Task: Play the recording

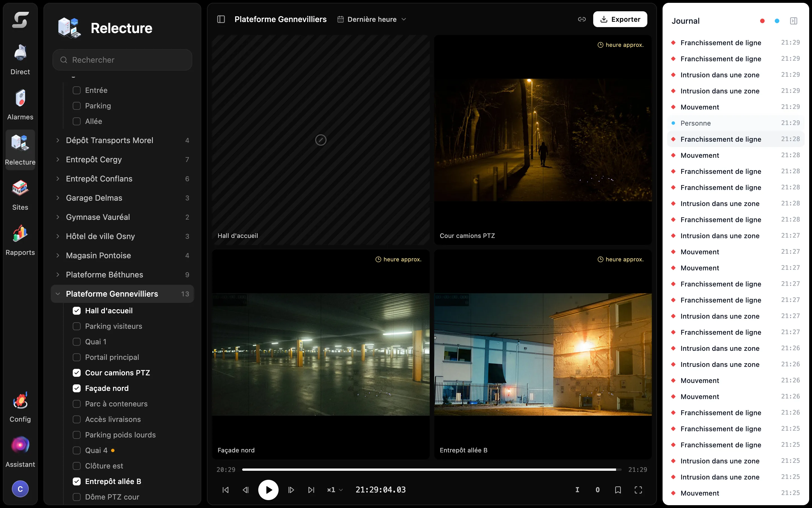Action: pyautogui.click(x=268, y=490)
